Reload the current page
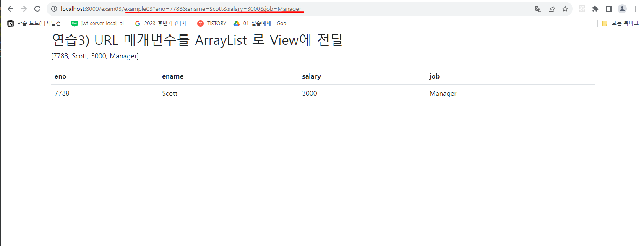 tap(37, 9)
